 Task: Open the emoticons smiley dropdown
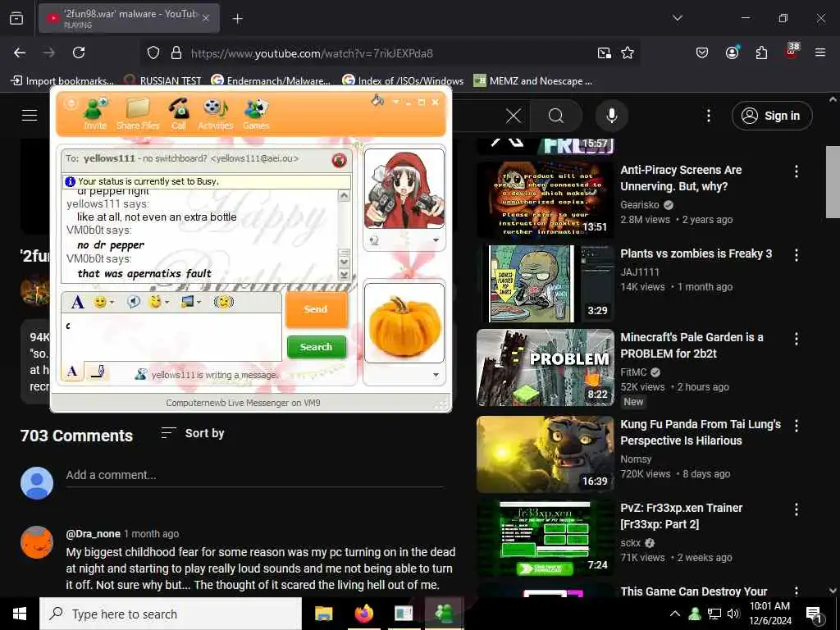click(x=103, y=302)
